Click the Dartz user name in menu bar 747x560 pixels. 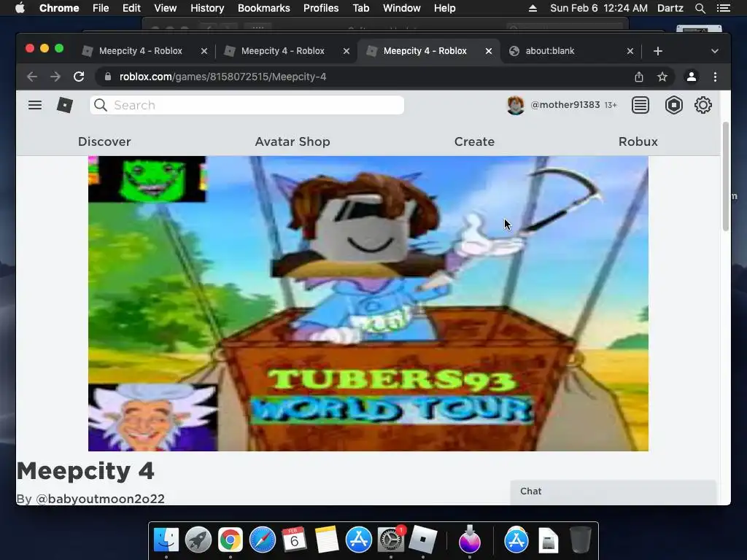click(x=670, y=8)
